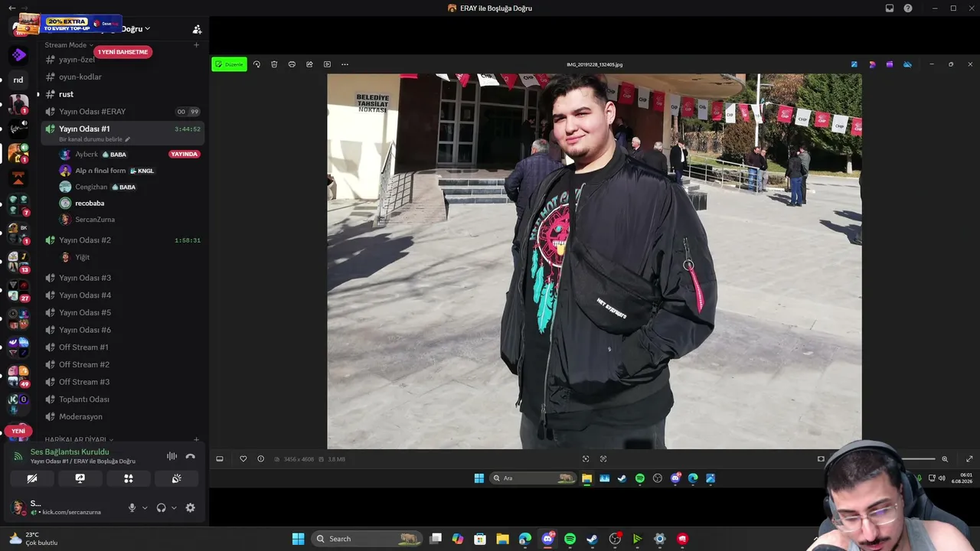Click the Düzenle edit button in Photos
The width and height of the screenshot is (980, 551).
pyautogui.click(x=229, y=64)
